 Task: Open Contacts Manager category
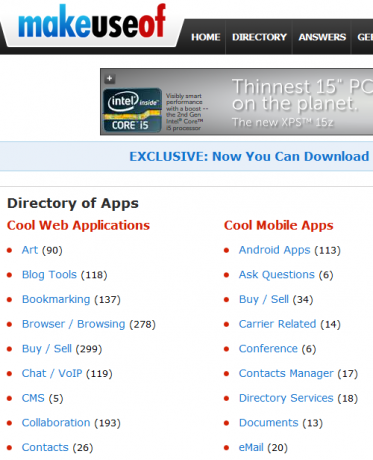286,373
